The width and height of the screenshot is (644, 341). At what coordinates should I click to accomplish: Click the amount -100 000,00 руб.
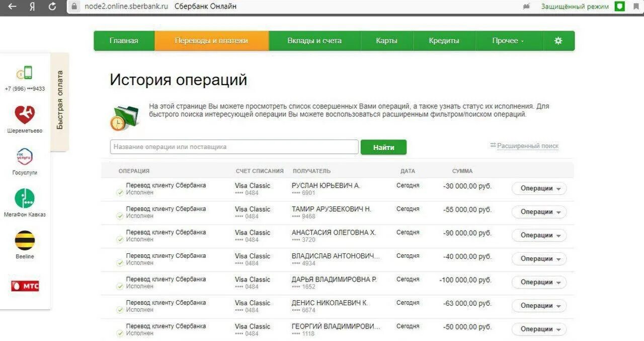[465, 280]
